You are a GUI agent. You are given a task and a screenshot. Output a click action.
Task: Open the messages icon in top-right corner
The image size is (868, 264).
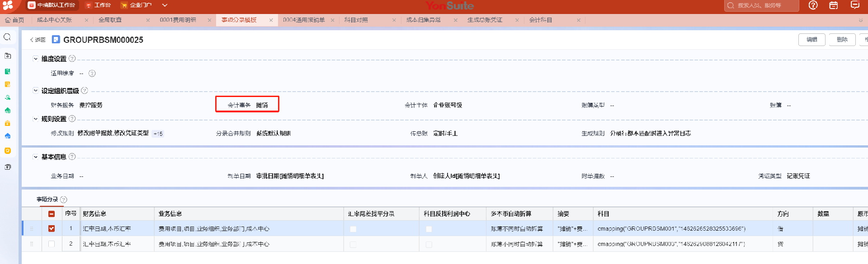point(855,5)
